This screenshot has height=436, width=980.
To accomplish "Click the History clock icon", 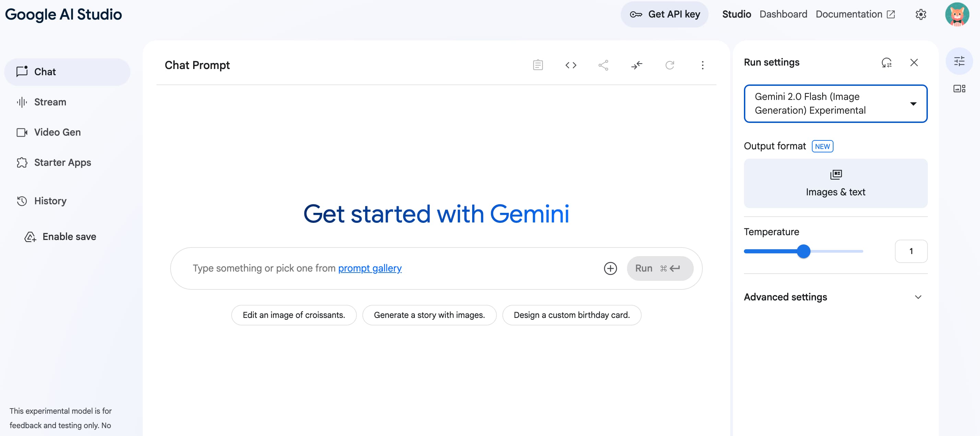I will (x=22, y=201).
